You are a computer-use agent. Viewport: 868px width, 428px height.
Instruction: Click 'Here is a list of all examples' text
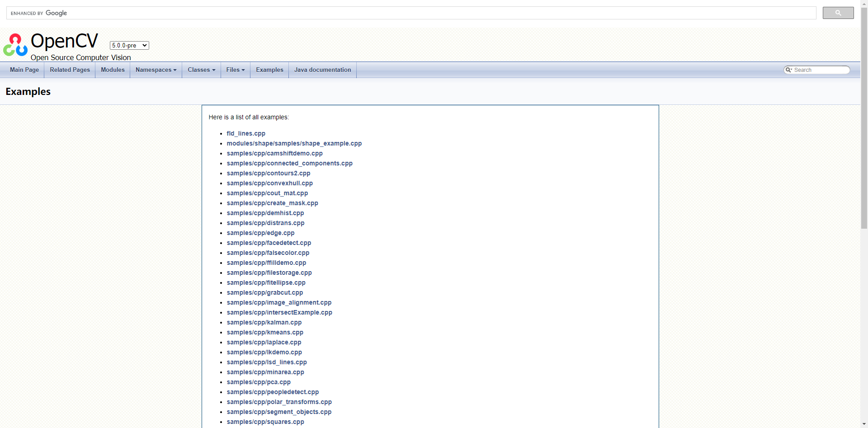coord(249,118)
